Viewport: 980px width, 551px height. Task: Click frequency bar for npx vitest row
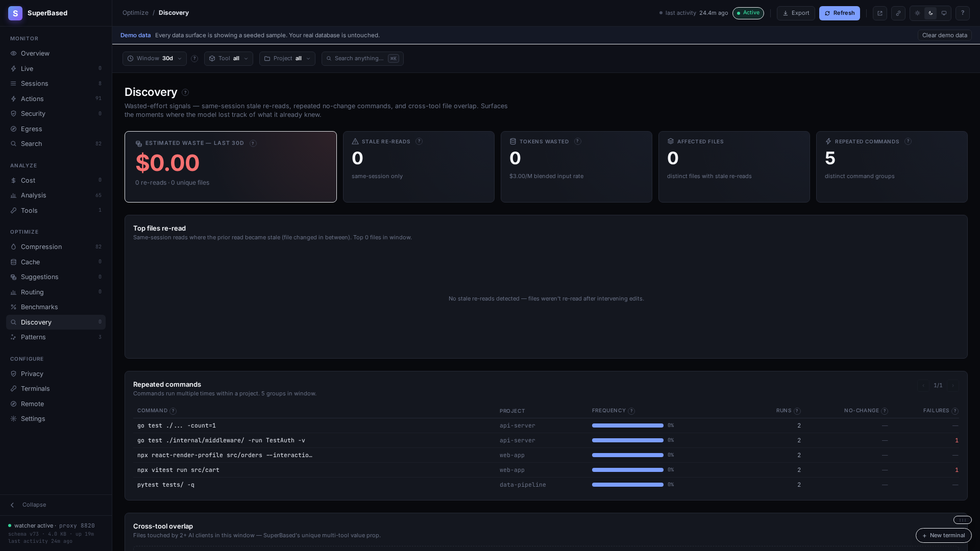click(627, 470)
